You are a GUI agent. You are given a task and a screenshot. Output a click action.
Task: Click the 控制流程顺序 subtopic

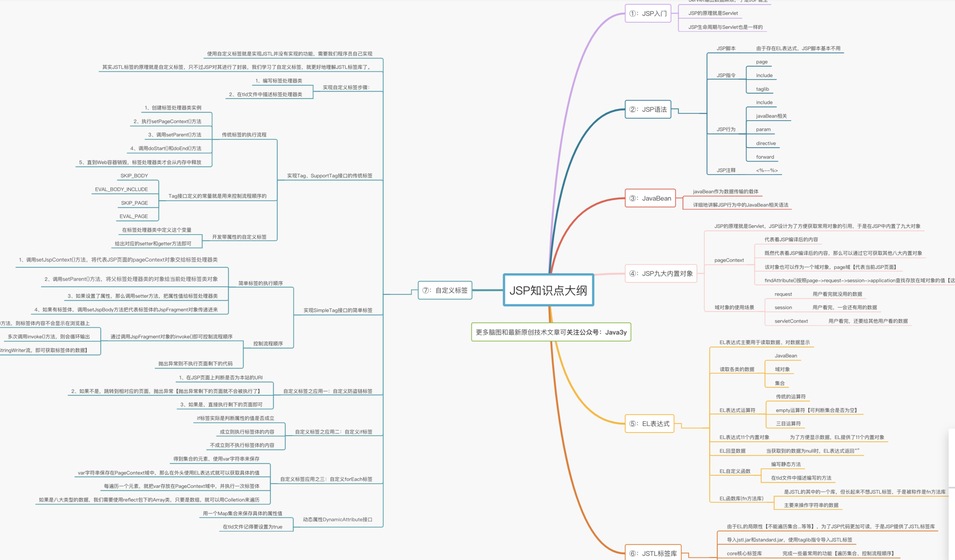pos(268,343)
